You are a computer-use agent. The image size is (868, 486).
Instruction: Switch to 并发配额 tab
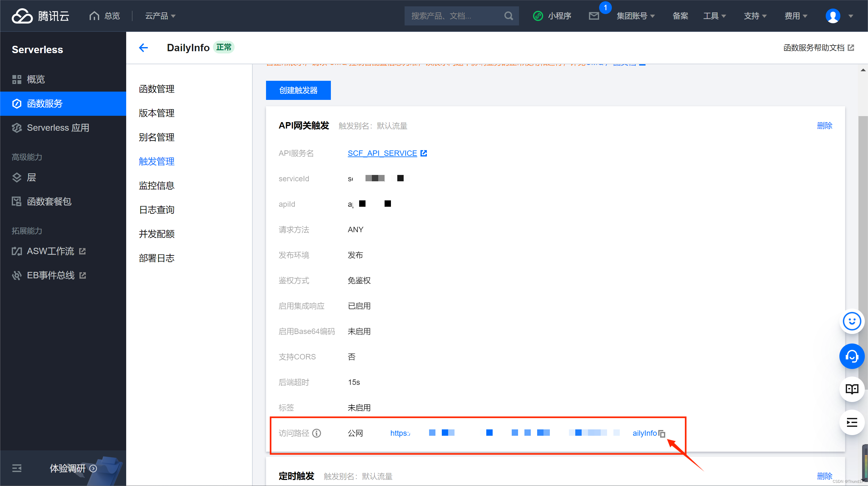(156, 234)
